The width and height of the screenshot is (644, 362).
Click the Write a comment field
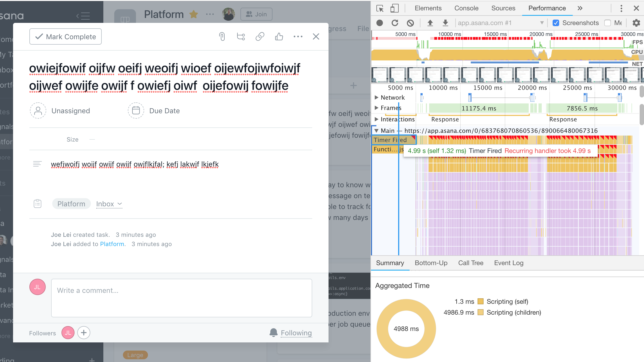pyautogui.click(x=181, y=298)
